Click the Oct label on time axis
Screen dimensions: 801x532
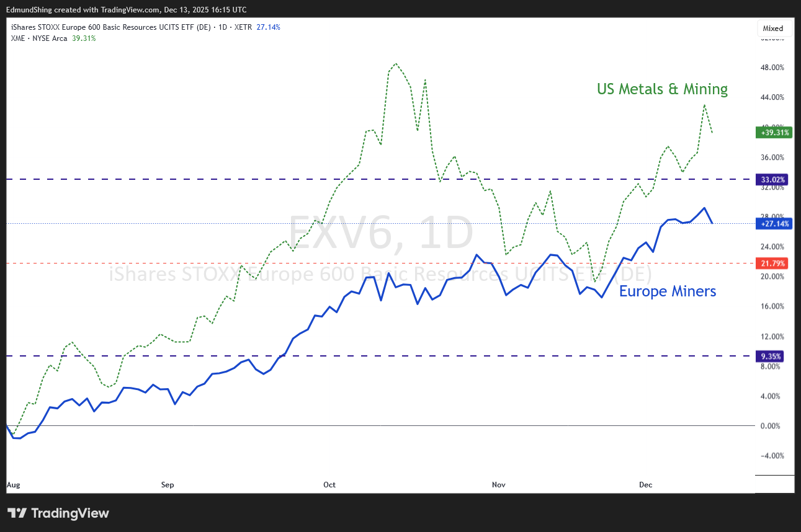[x=329, y=484]
